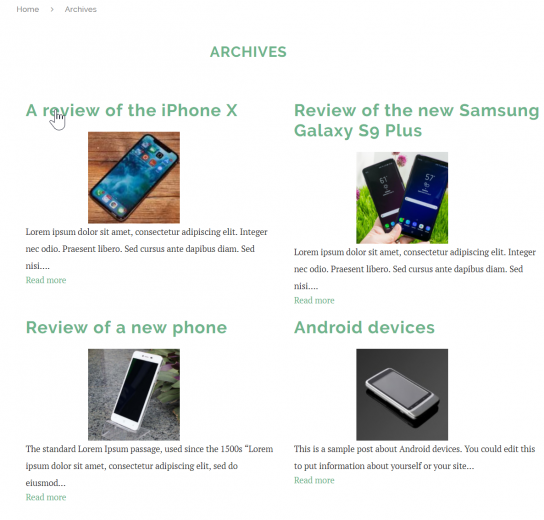This screenshot has width=544, height=520.
Task: Go to the Home breadcrumb link
Action: [x=28, y=9]
